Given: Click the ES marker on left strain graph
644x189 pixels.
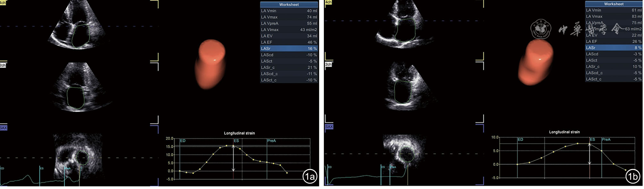Looking at the screenshot, I should [x=236, y=141].
